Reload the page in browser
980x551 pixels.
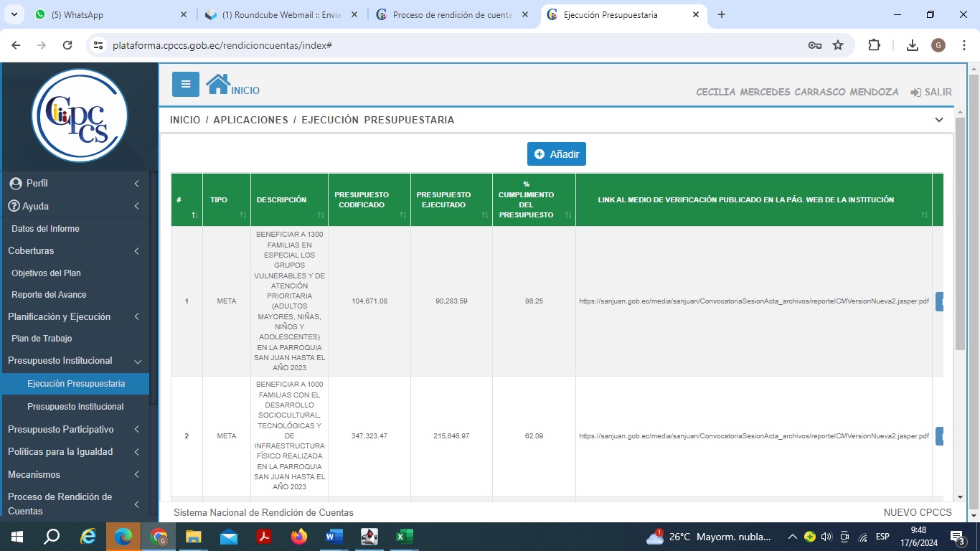click(x=67, y=45)
